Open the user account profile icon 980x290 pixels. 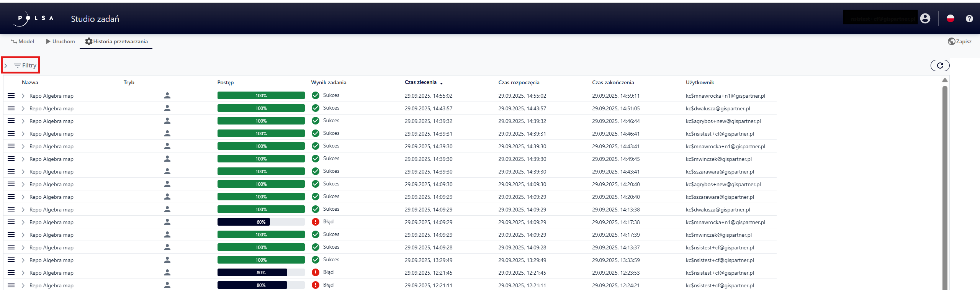pyautogui.click(x=925, y=18)
